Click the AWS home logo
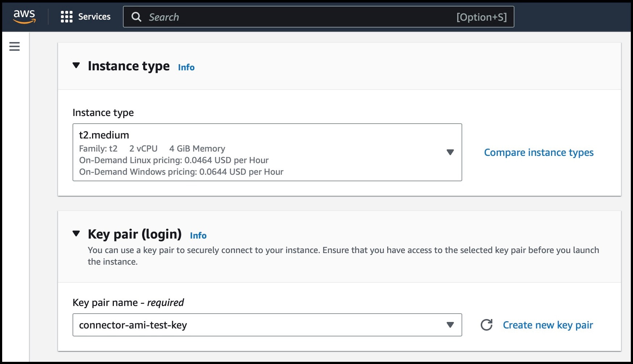The width and height of the screenshot is (633, 364). [x=24, y=16]
